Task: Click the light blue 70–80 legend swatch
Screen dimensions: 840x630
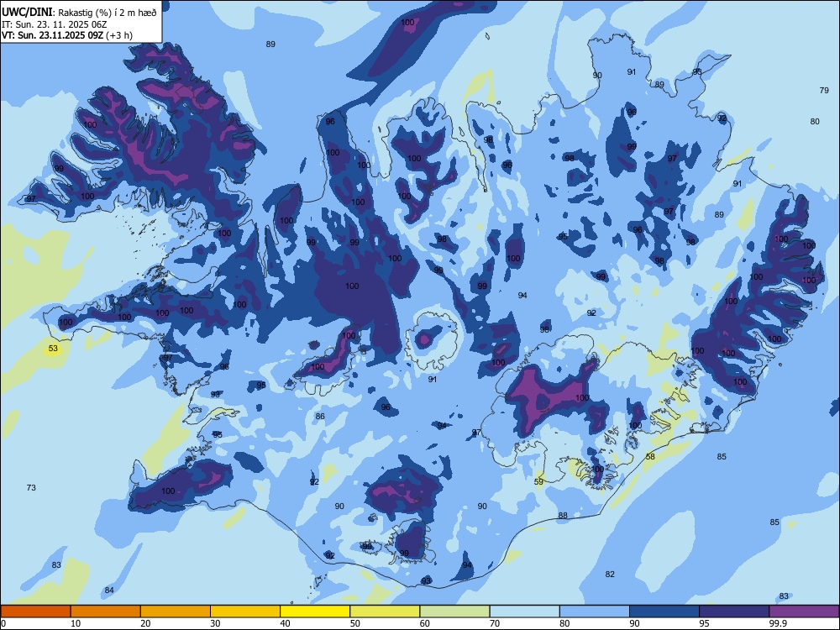Action: (x=524, y=612)
